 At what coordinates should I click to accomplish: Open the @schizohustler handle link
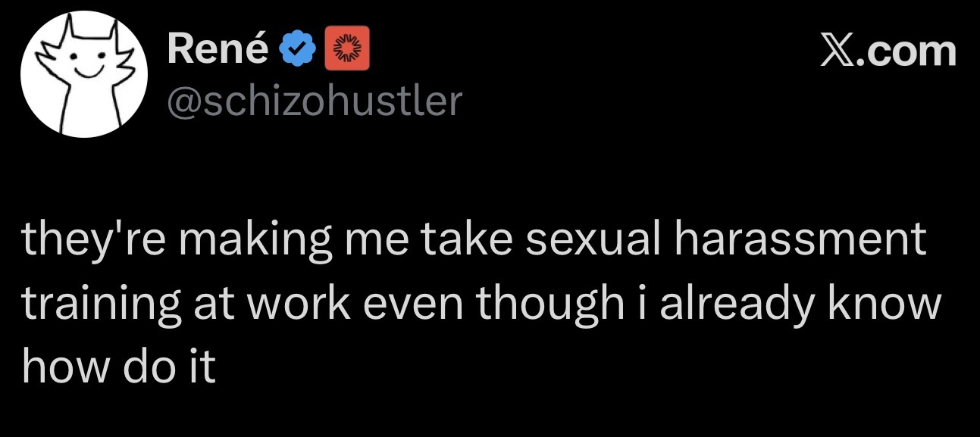(314, 99)
